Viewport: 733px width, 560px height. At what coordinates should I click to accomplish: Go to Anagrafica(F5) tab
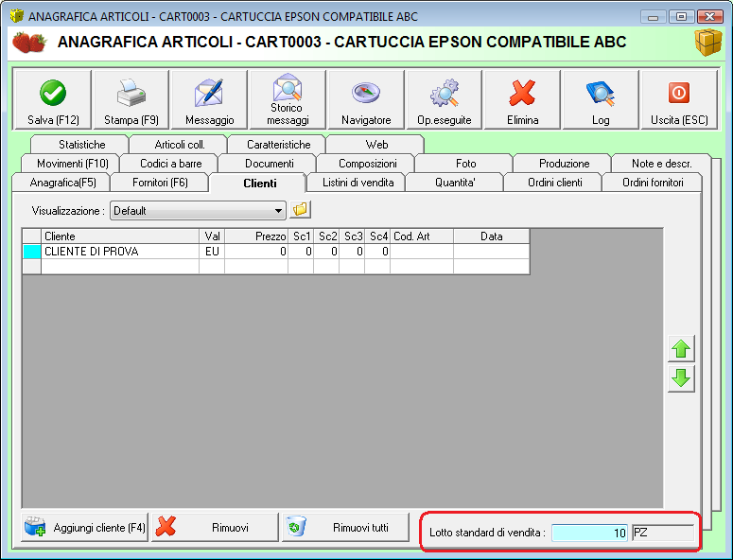[61, 183]
